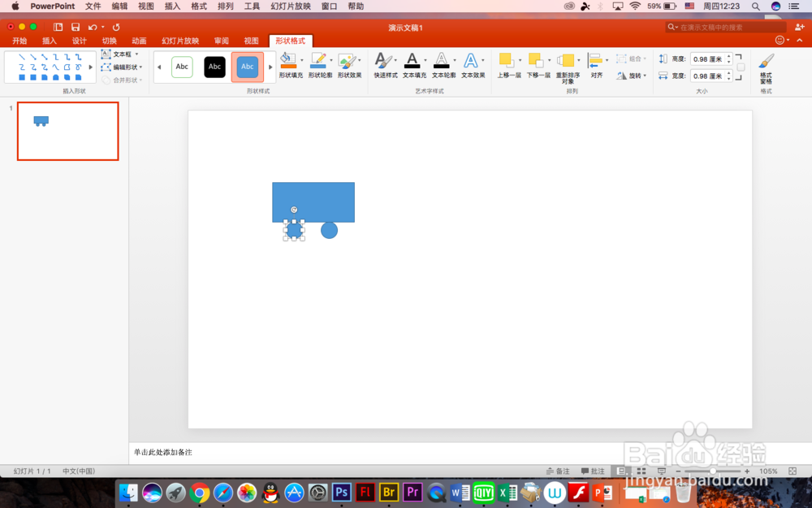Click the Text Fill letter A icon
The width and height of the screenshot is (812, 508).
click(412, 61)
